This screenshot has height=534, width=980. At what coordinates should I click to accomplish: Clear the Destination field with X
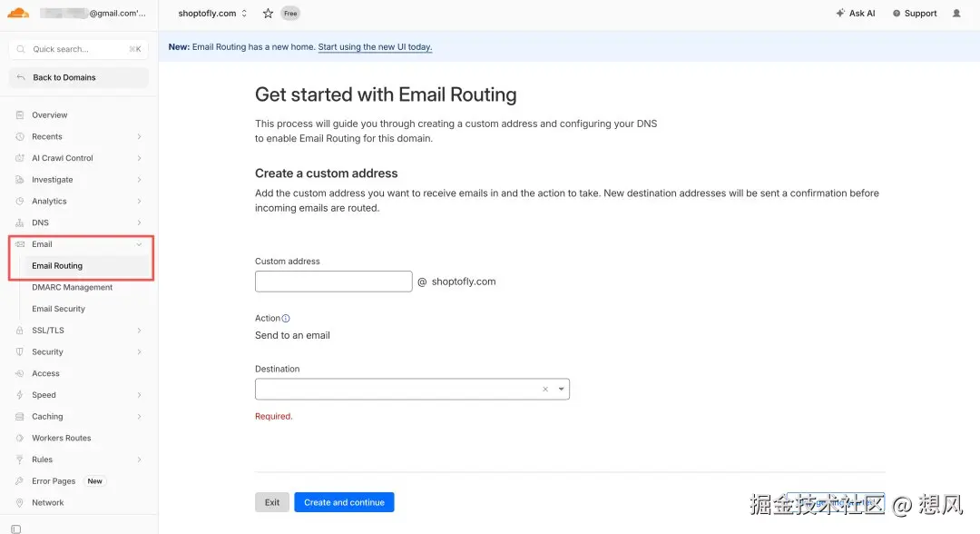click(x=545, y=389)
